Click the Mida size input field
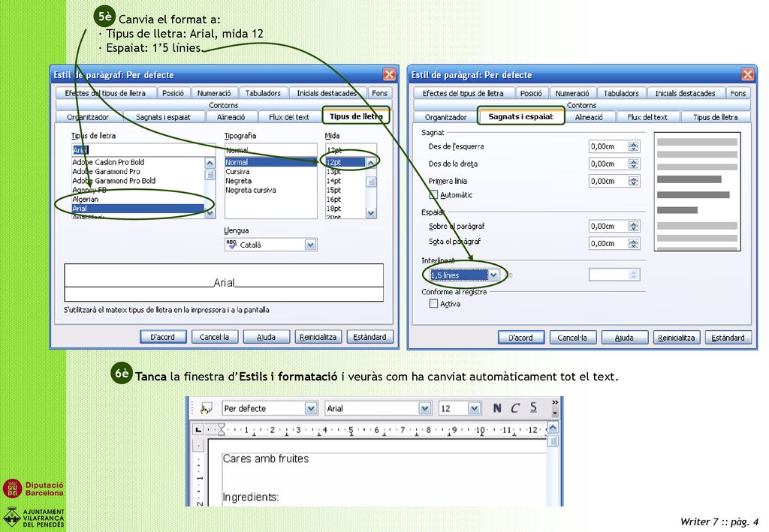 point(351,150)
